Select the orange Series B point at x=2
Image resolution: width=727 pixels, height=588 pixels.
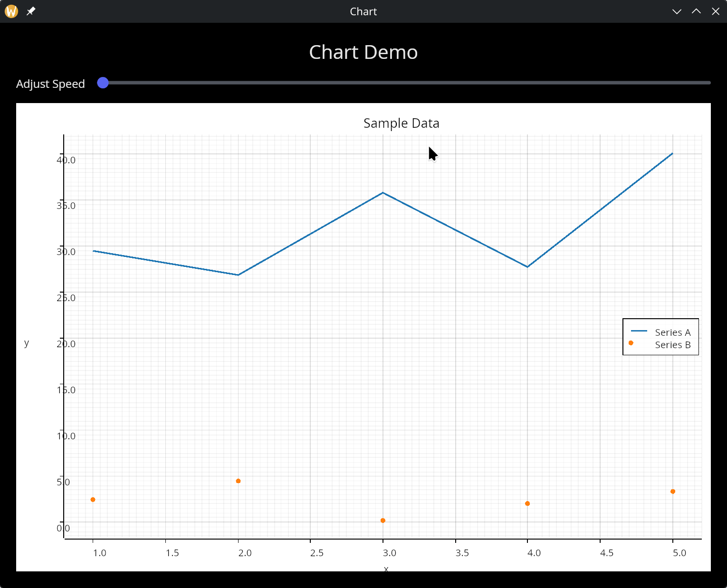coord(238,481)
